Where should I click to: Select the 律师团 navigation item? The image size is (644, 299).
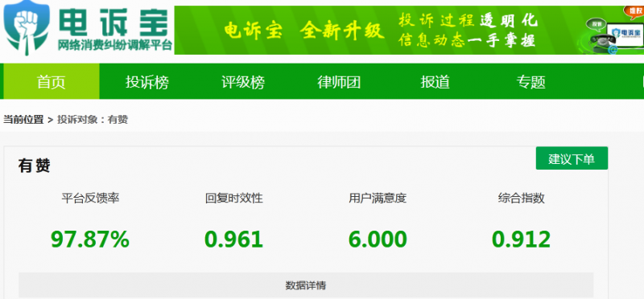click(339, 82)
